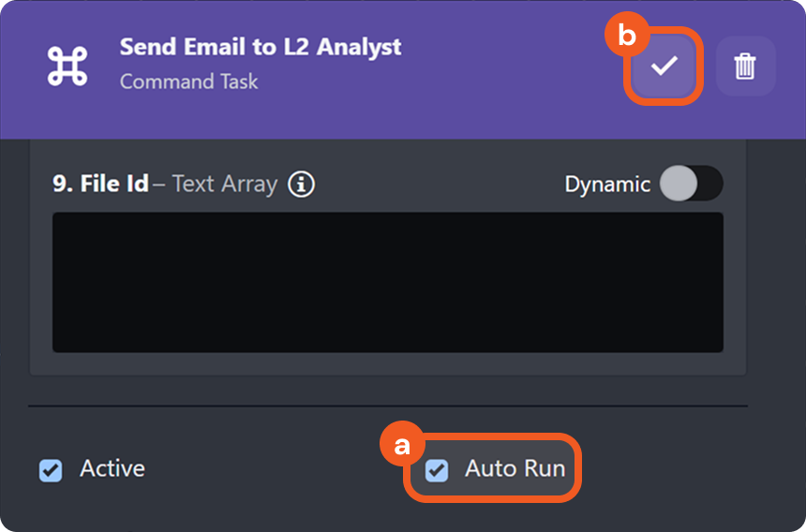Click inside the File Id text area
The width and height of the screenshot is (806, 532).
[x=387, y=282]
